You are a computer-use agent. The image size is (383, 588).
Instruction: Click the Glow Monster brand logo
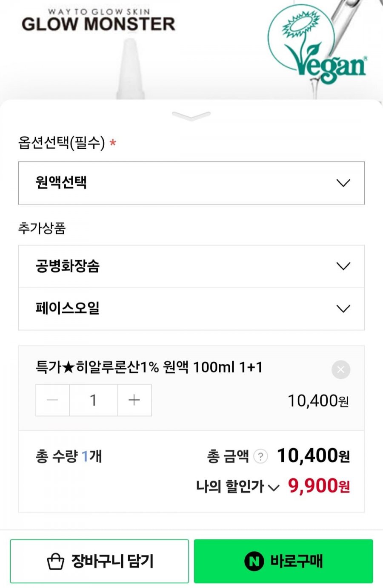(x=98, y=21)
